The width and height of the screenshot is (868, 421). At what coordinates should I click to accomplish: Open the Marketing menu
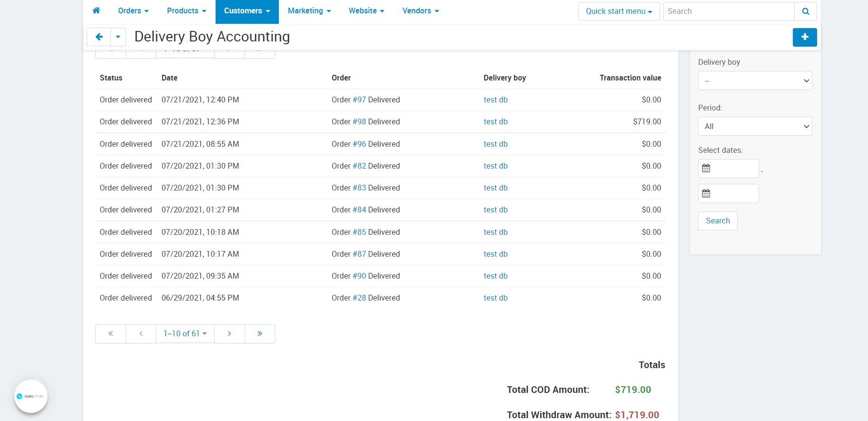pyautogui.click(x=309, y=11)
